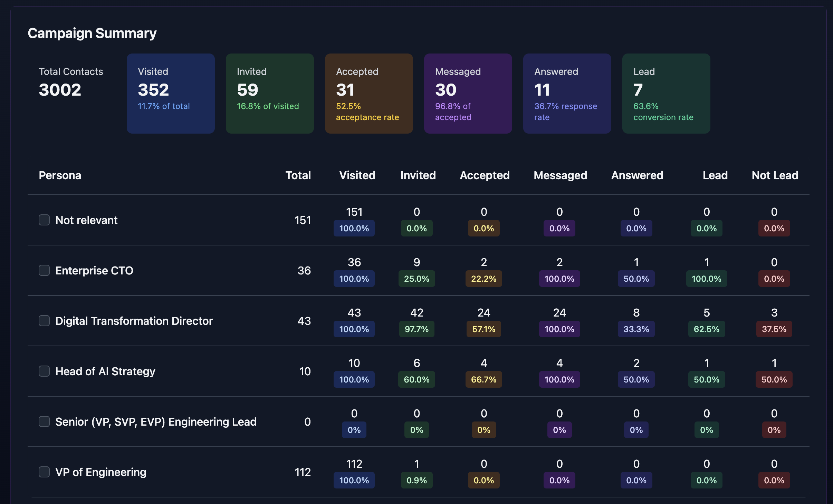Enable the Head of AI Strategy checkbox
The height and width of the screenshot is (504, 833).
point(44,371)
